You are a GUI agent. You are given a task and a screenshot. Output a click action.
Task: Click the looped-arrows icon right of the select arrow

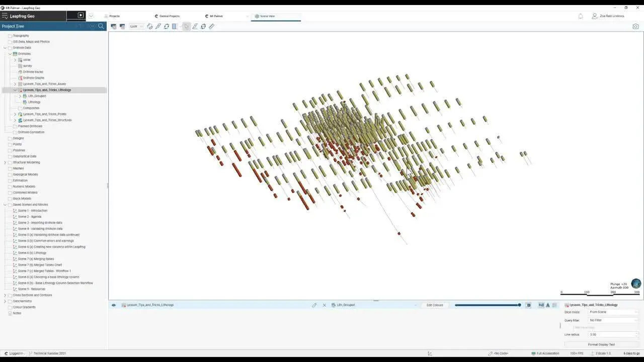[203, 26]
